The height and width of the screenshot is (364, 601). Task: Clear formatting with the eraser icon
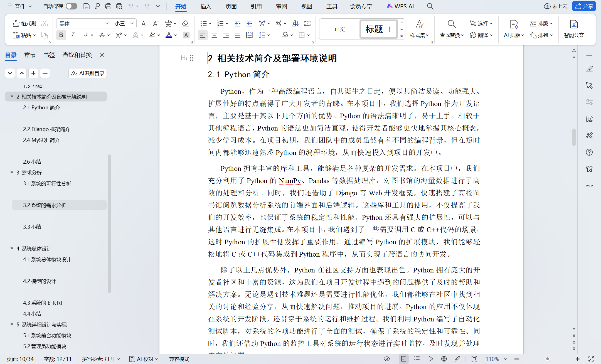tap(185, 23)
